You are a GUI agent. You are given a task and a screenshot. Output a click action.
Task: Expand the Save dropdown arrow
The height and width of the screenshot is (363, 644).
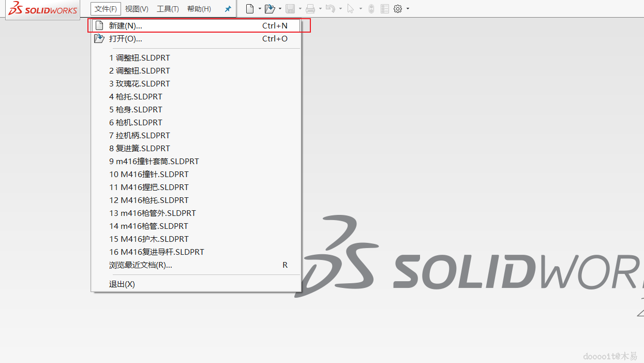pos(300,9)
